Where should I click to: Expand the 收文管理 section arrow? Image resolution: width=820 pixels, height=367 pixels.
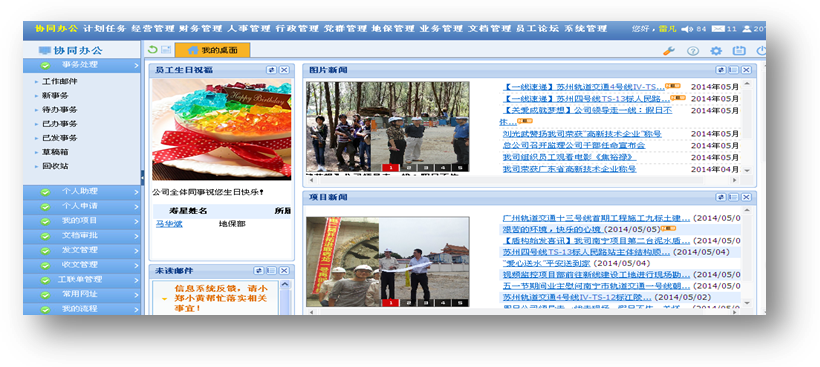136,265
